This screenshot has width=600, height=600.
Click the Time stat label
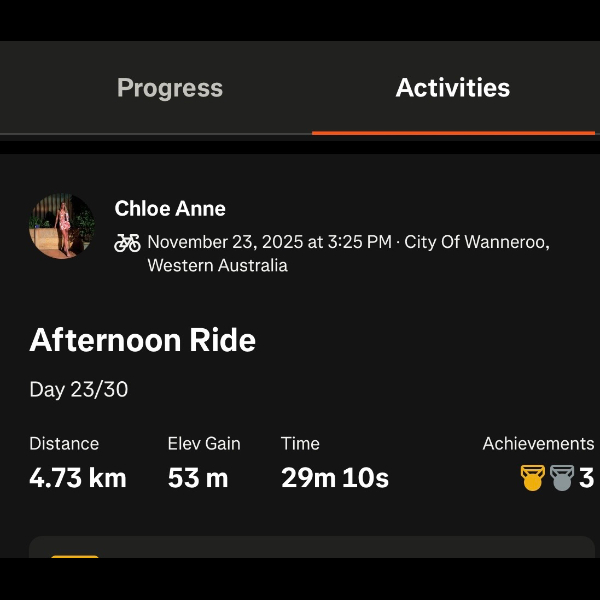coord(300,443)
